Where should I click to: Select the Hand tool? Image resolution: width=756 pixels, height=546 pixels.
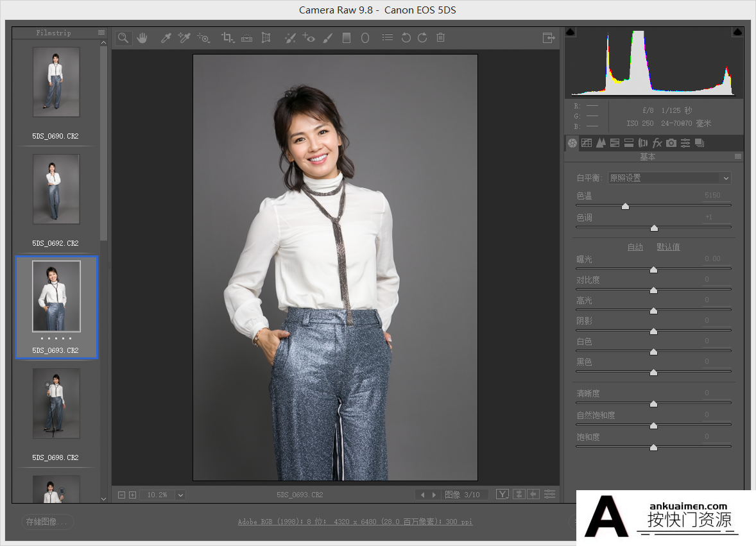142,38
